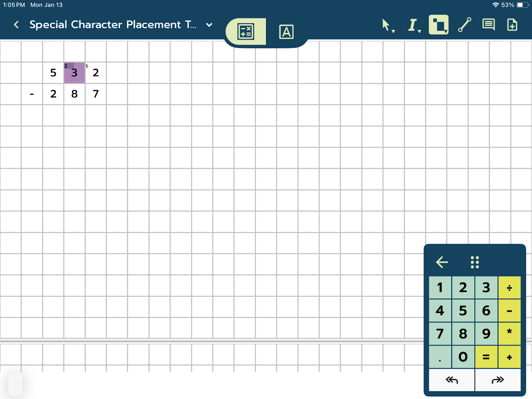This screenshot has height=399, width=532.
Task: Switch to math calculator mode
Action: coord(246,32)
